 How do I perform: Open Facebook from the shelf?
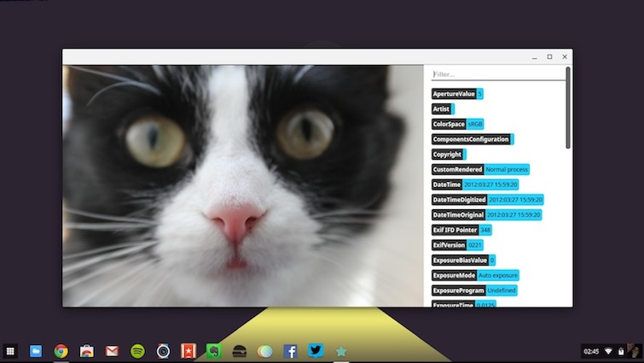[x=290, y=352]
